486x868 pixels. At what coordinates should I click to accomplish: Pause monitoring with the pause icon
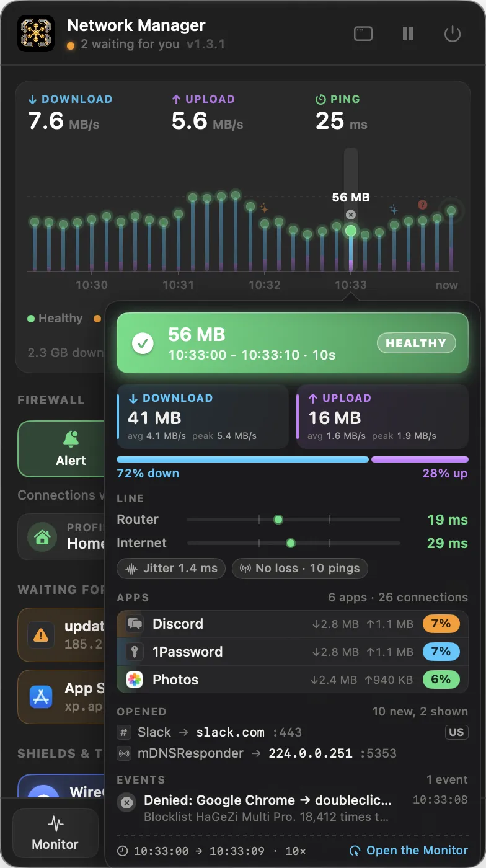pos(408,33)
